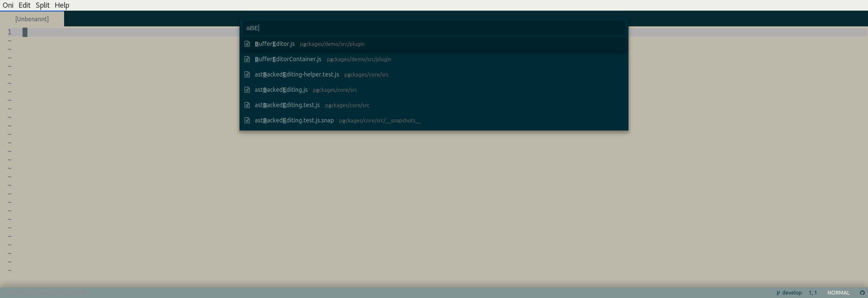Image resolution: width=868 pixels, height=298 pixels.
Task: Click line number 1 in the editor
Action: click(x=9, y=32)
